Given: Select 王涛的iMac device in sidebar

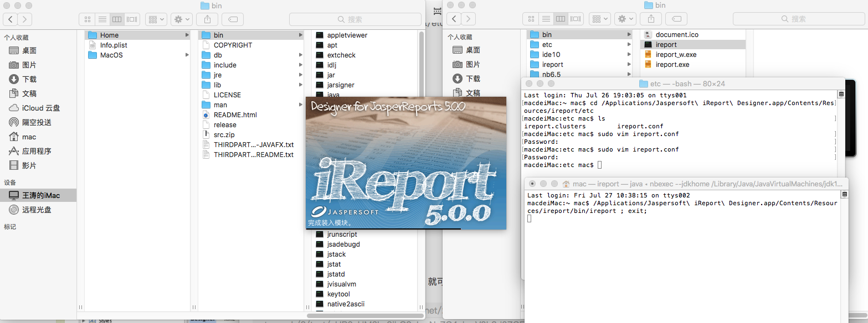Looking at the screenshot, I should pos(39,195).
